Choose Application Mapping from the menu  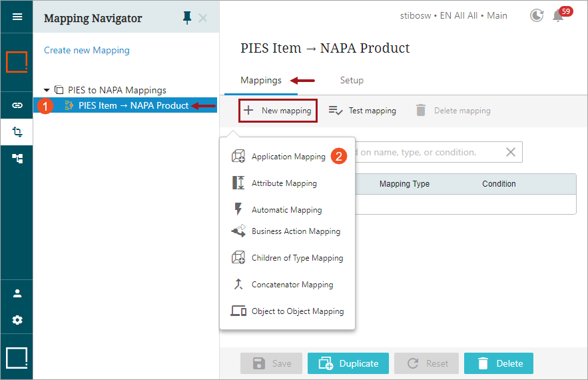tap(288, 157)
